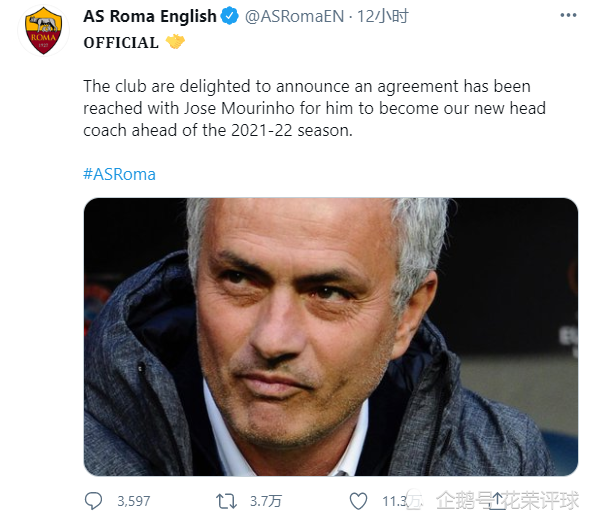Click the 花荣评球 watermark text

click(542, 501)
